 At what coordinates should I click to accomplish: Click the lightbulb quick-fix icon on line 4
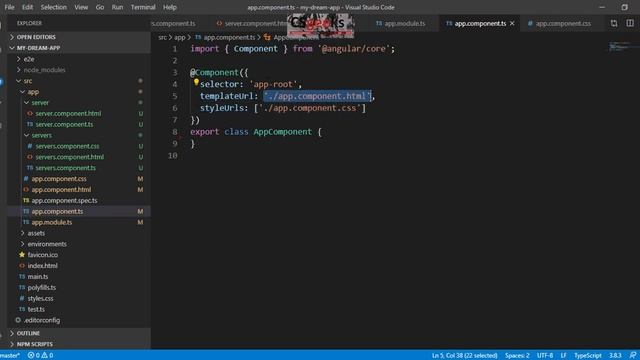[196, 82]
